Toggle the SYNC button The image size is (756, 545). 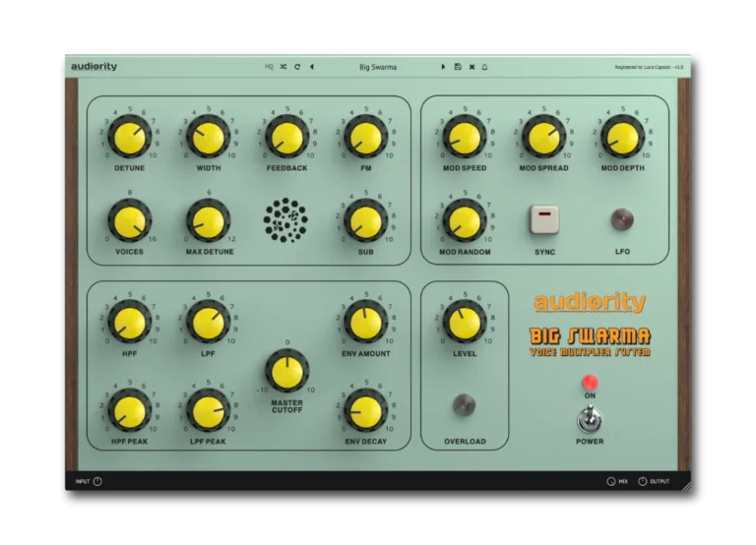click(544, 219)
